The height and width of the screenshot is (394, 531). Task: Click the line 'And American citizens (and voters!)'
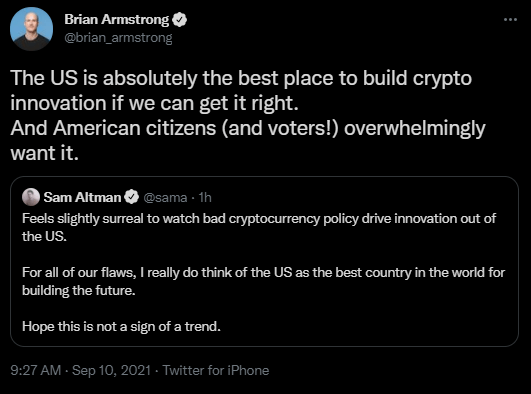tap(248, 129)
